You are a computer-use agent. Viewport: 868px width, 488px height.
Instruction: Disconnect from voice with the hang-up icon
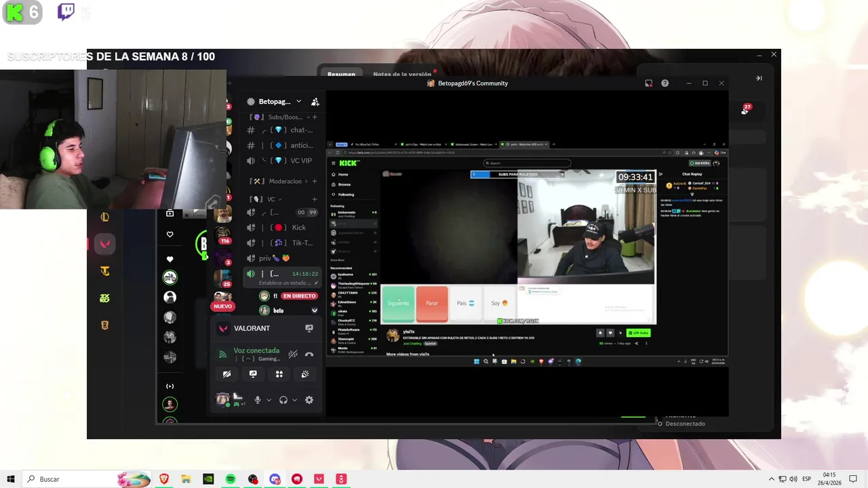click(x=309, y=354)
